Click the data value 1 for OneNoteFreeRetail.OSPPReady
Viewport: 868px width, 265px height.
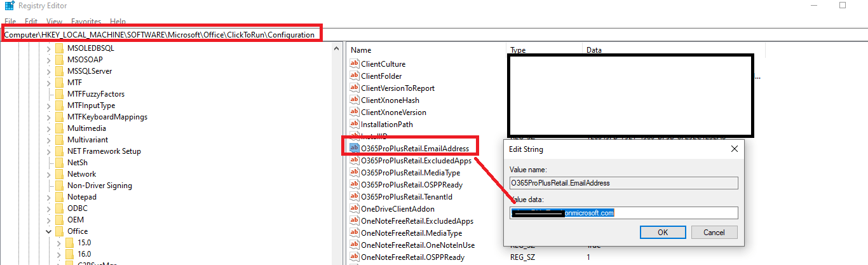588,257
